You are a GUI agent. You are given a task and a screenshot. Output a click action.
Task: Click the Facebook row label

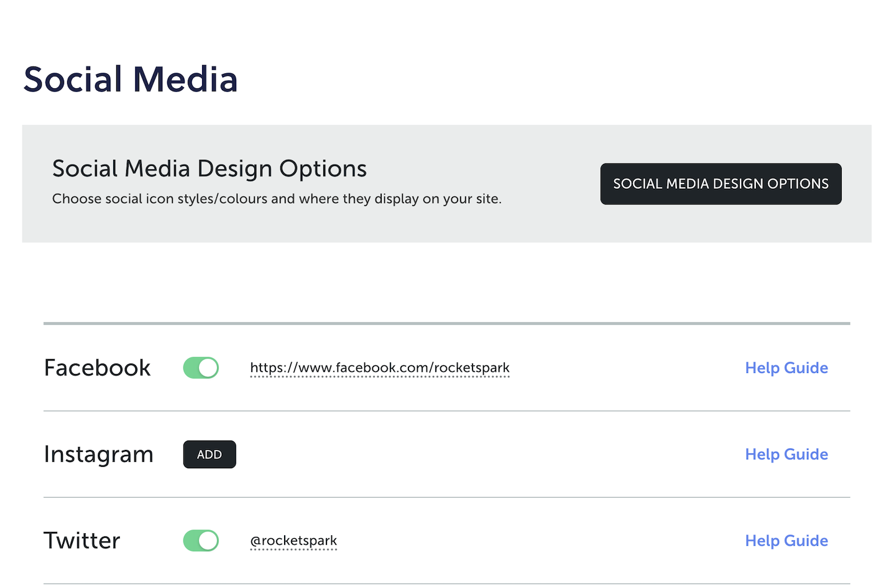coord(97,368)
